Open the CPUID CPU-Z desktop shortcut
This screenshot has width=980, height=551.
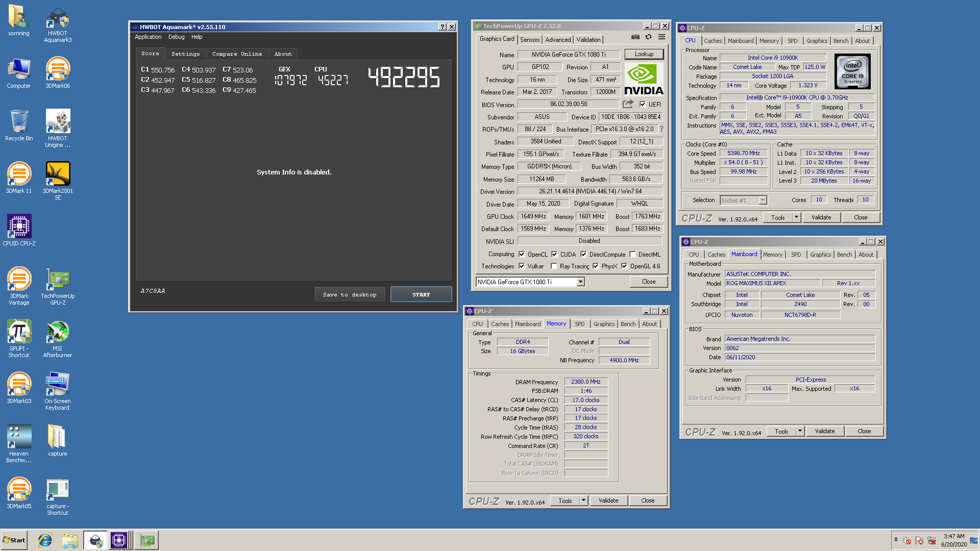[x=19, y=231]
